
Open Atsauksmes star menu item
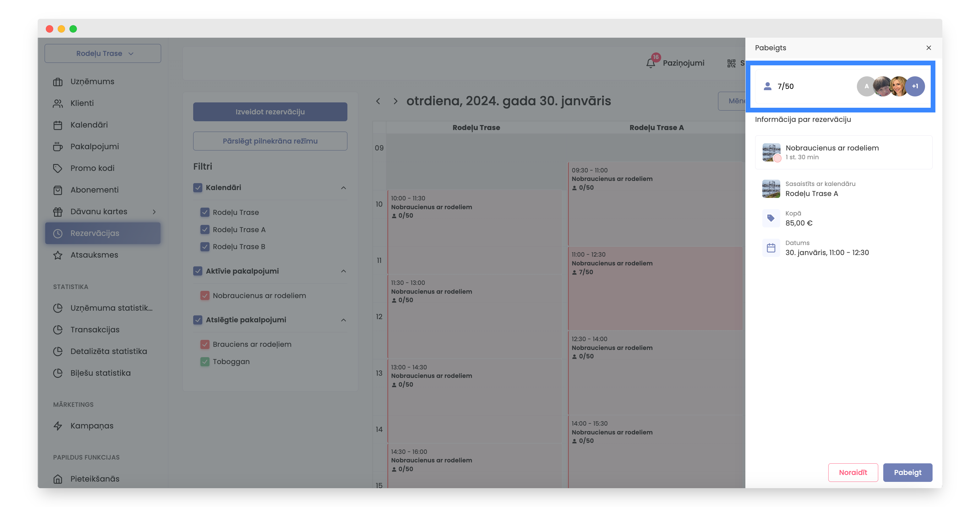click(x=94, y=255)
